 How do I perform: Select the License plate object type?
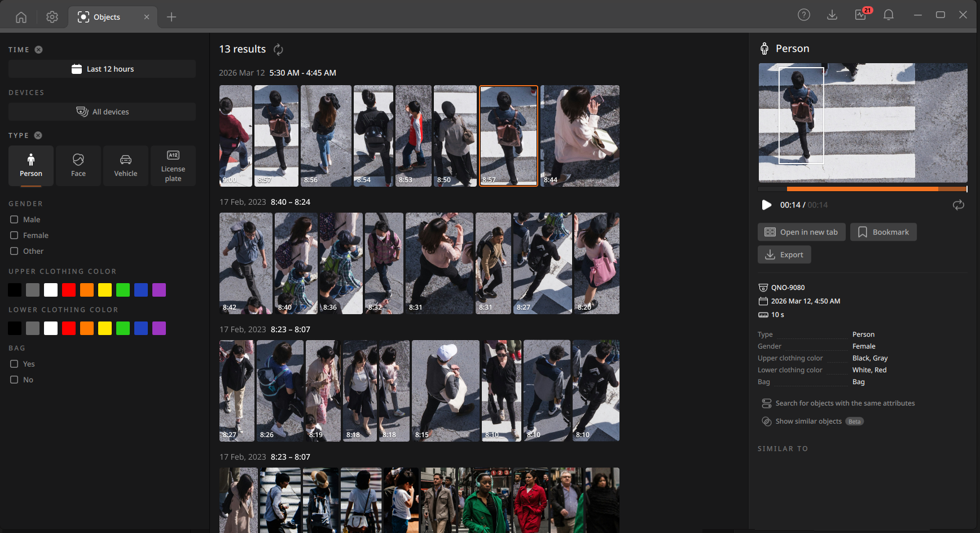(173, 166)
